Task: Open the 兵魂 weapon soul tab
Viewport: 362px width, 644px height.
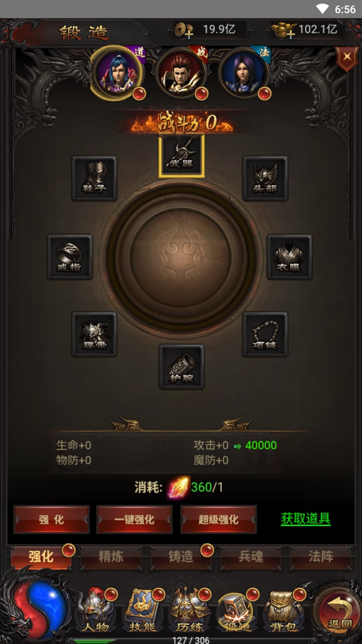Action: pyautogui.click(x=250, y=557)
